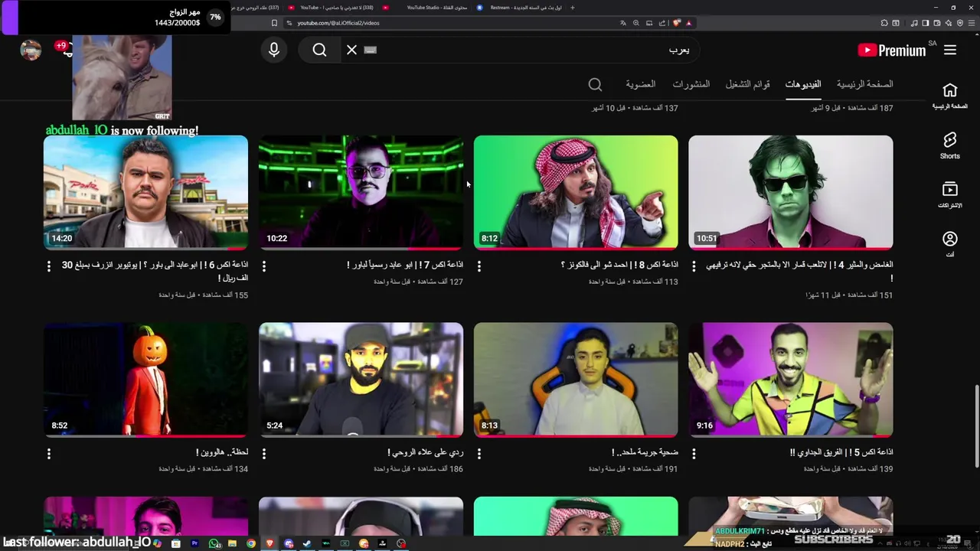Viewport: 980px width, 551px height.
Task: Play the 8:12 thumbnail with red shemagh man
Action: (x=576, y=192)
